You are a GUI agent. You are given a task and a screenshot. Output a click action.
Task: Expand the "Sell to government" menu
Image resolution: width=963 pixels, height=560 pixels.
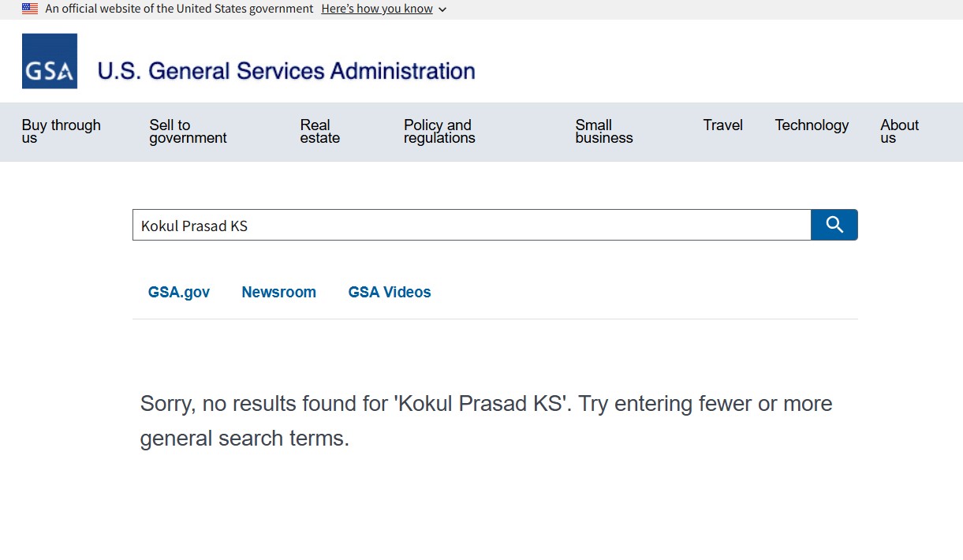[x=188, y=131]
